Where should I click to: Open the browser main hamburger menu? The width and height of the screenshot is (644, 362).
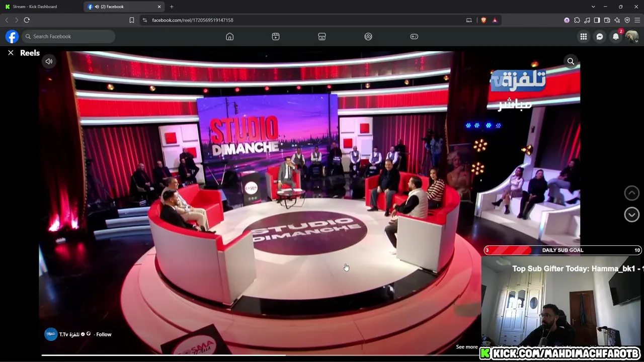pyautogui.click(x=637, y=20)
